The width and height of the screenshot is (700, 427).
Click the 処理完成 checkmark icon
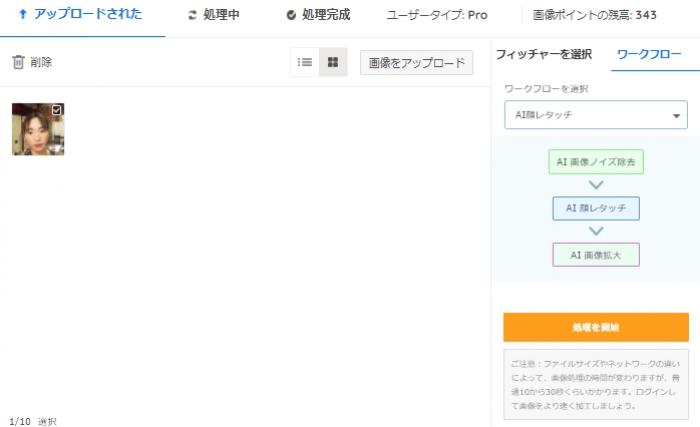pyautogui.click(x=291, y=15)
